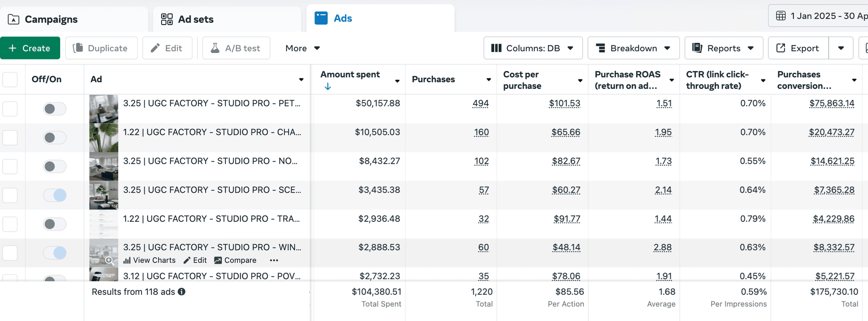Open the CHA ad thumbnail image
Viewport: 868px width, 321px height.
[x=104, y=137]
